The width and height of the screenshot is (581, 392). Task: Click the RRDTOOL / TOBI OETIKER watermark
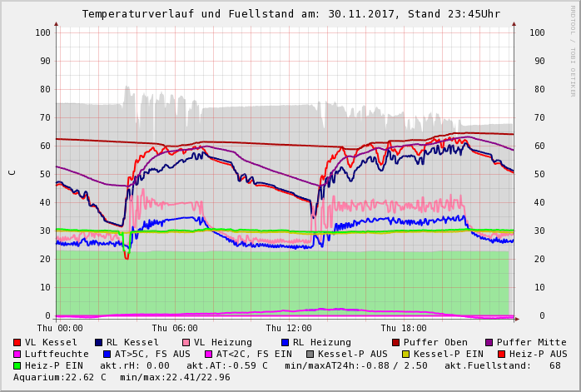tap(573, 50)
